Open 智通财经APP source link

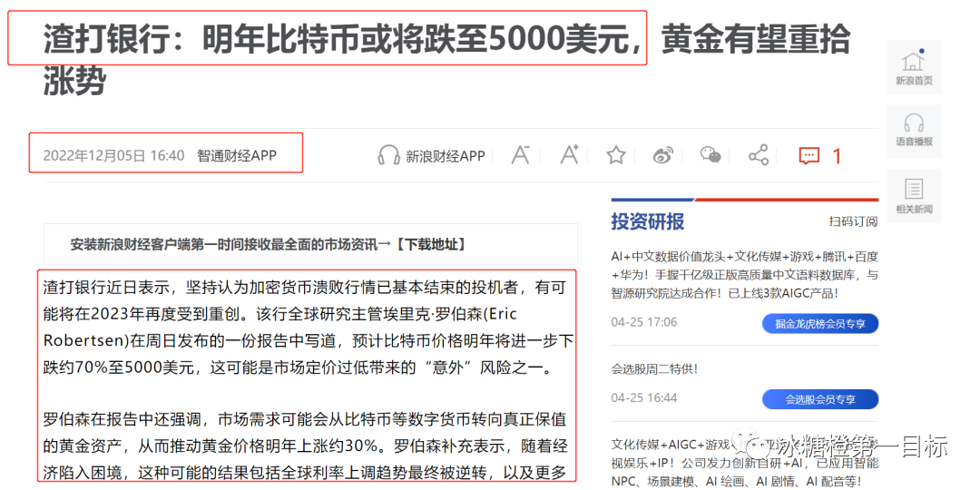(x=237, y=155)
